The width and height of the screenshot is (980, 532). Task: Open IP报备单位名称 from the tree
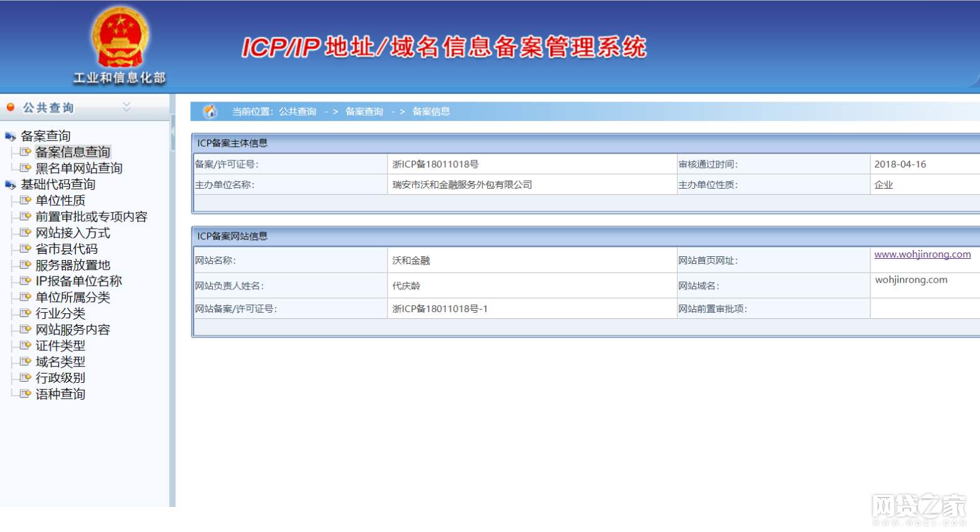[78, 281]
